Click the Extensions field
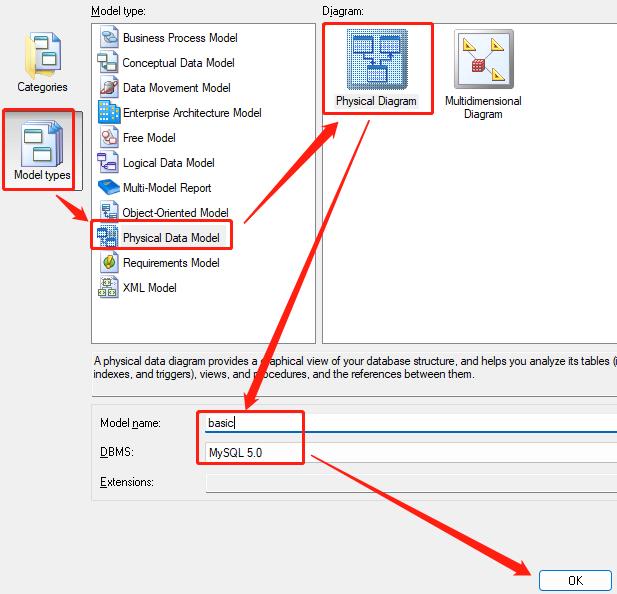The height and width of the screenshot is (594, 617). coord(411,482)
